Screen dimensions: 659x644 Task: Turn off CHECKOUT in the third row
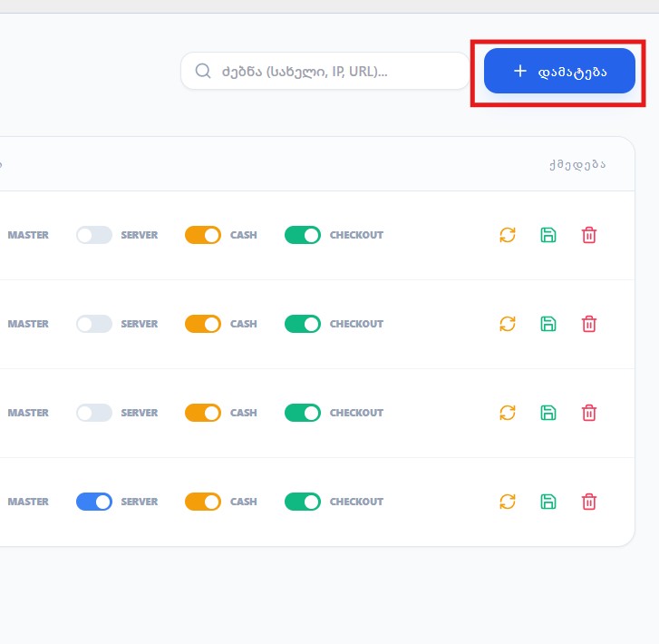tap(303, 413)
